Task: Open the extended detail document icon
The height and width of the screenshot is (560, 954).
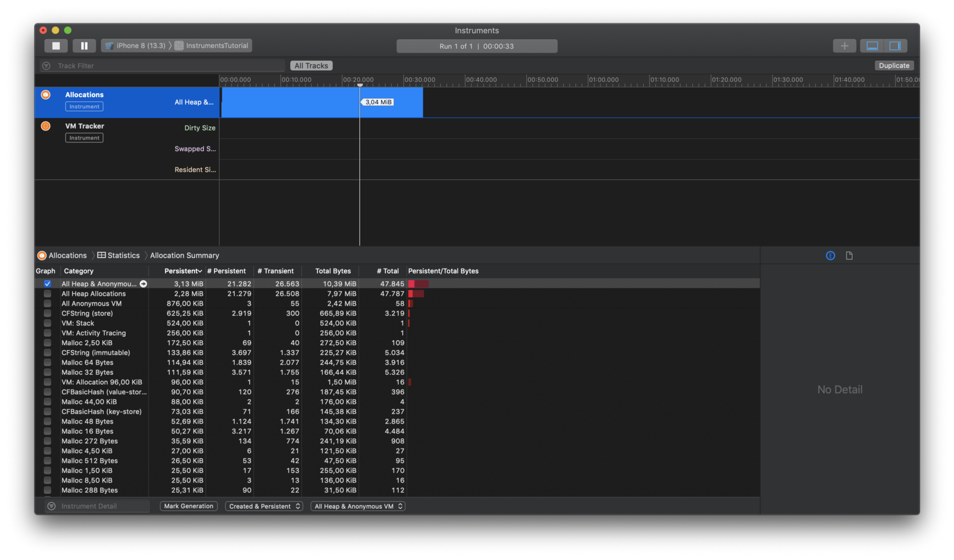Action: click(x=849, y=256)
